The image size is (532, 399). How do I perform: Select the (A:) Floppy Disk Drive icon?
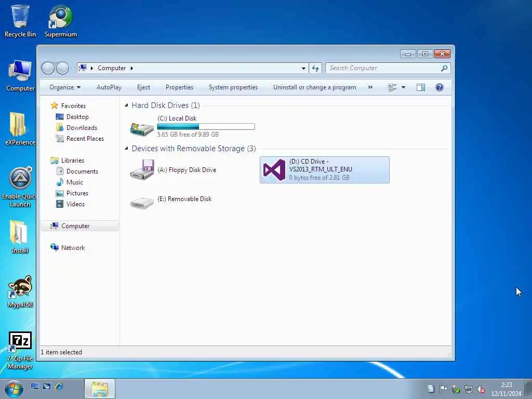point(142,170)
